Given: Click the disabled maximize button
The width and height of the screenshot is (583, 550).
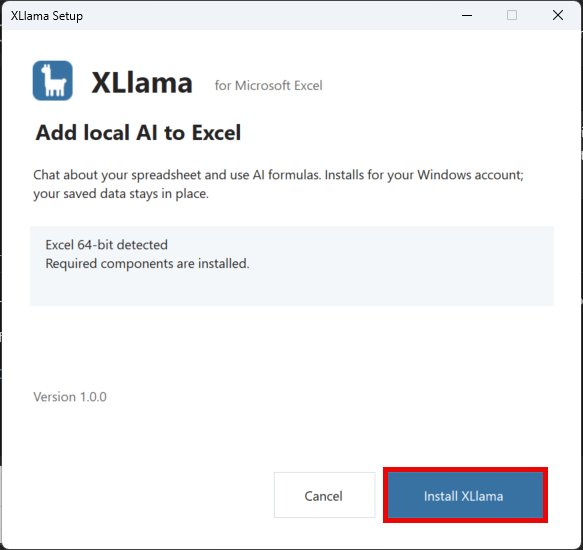Looking at the screenshot, I should click(512, 15).
